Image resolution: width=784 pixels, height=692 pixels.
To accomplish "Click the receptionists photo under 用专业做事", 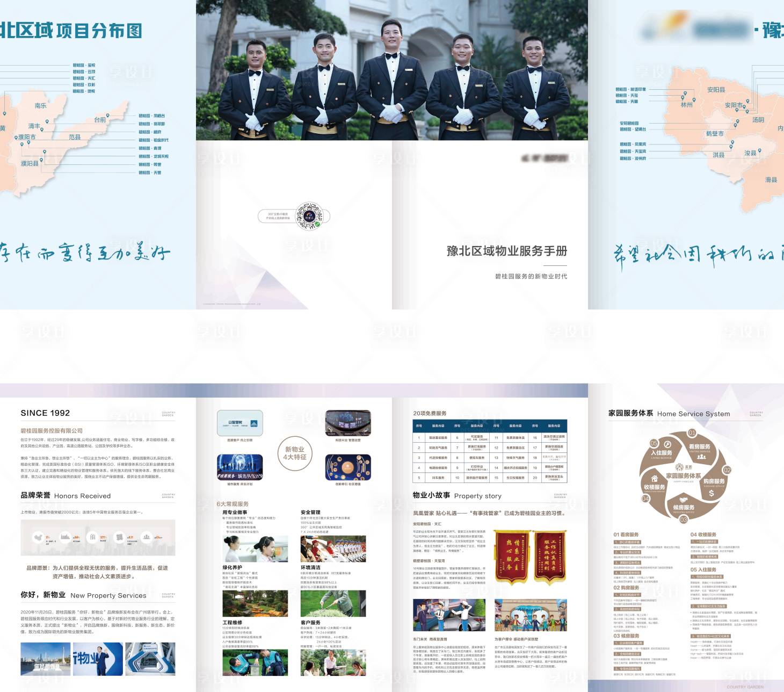I will coord(255,549).
